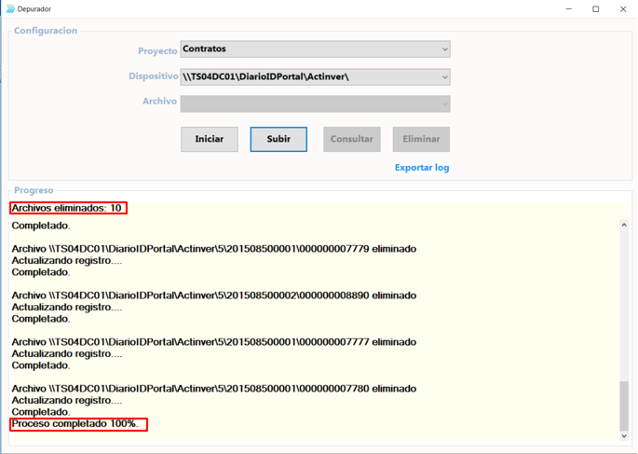Click the Subir button

point(279,139)
